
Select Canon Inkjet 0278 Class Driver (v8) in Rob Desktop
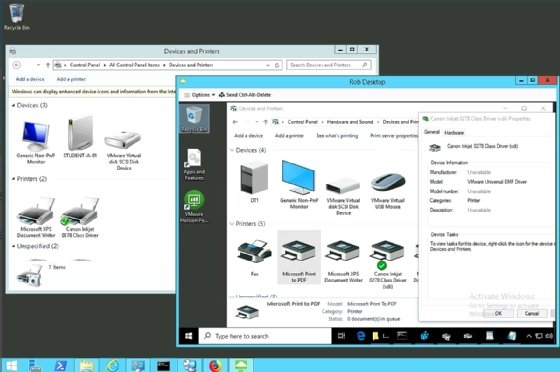click(388, 264)
